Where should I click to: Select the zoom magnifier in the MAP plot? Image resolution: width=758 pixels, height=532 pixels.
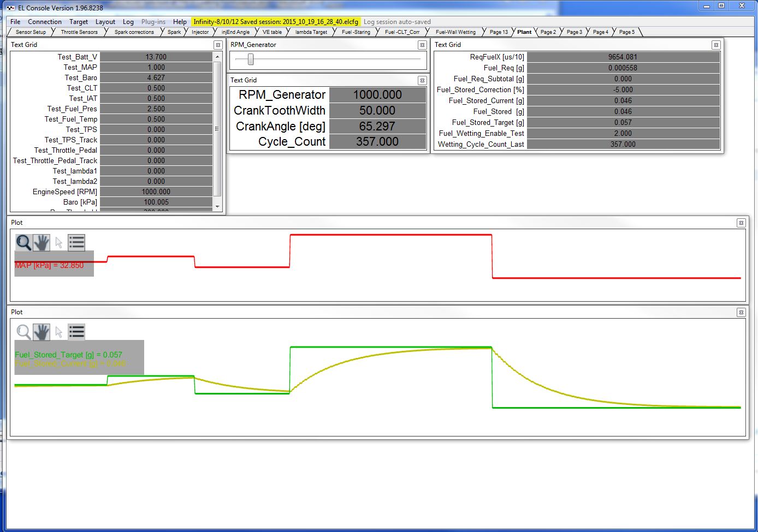(x=23, y=242)
